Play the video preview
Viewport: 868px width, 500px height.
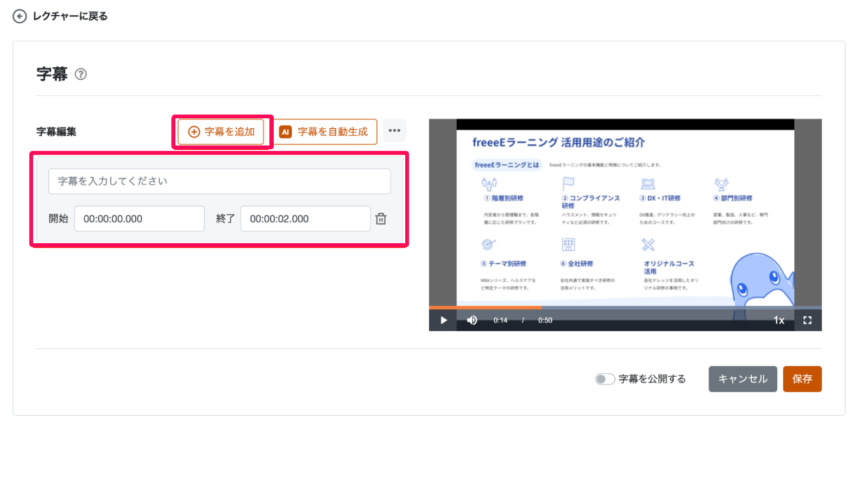pyautogui.click(x=444, y=320)
